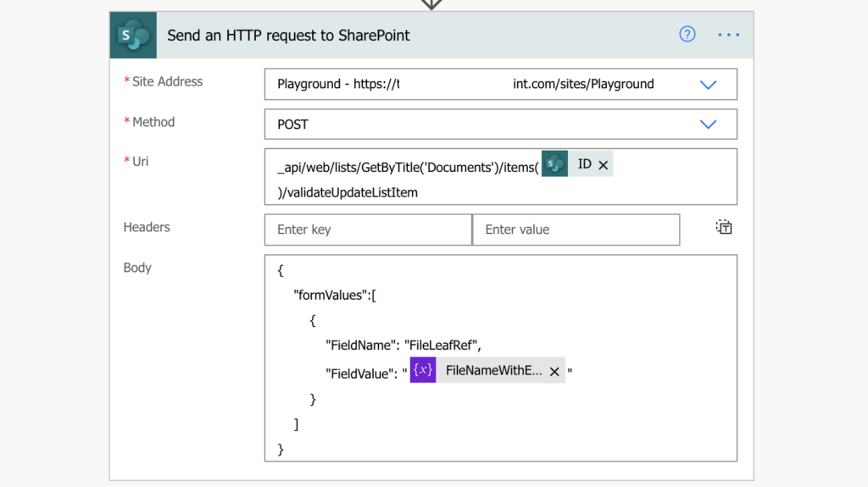This screenshot has width=868, height=487.
Task: Click the Headers label
Action: (x=147, y=227)
